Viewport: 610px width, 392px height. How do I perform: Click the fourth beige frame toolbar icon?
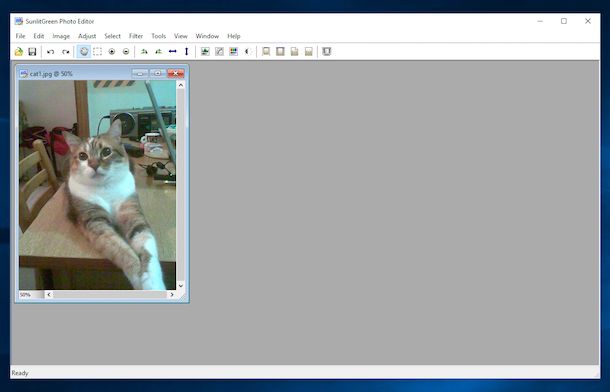pos(309,51)
